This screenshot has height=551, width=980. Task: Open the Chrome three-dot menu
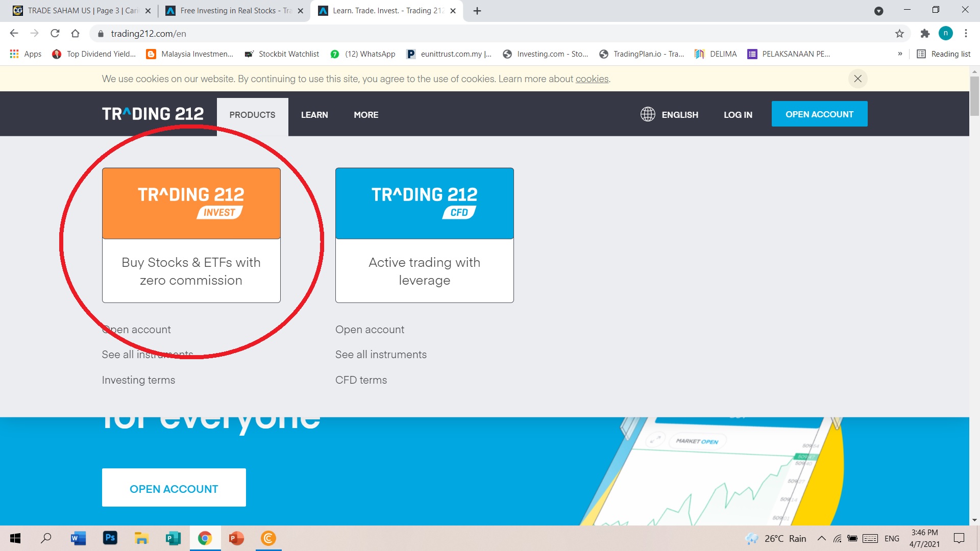pos(966,34)
